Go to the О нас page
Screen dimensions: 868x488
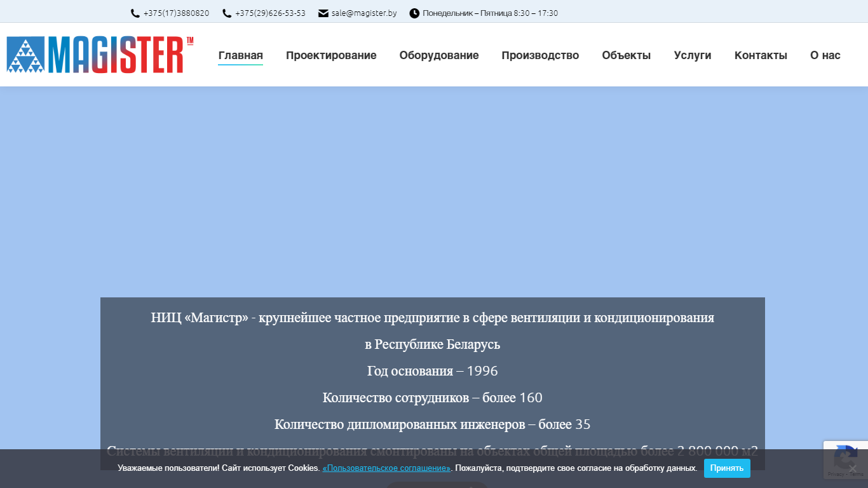825,55
